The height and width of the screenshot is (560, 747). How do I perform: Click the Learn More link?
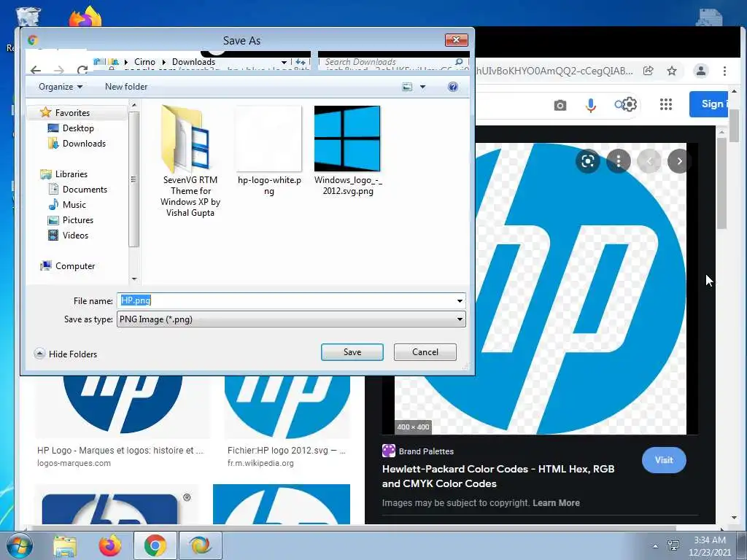[x=556, y=503]
